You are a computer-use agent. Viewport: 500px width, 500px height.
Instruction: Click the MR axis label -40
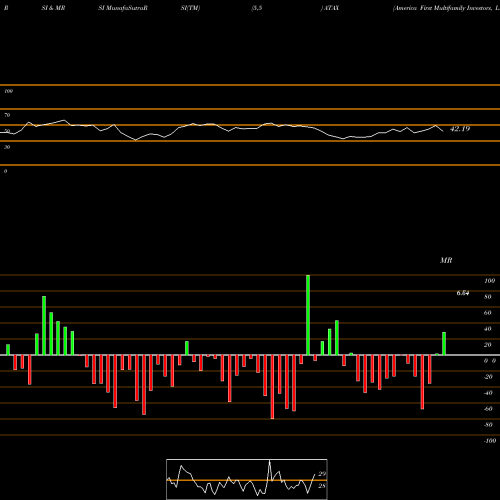pos(488,393)
